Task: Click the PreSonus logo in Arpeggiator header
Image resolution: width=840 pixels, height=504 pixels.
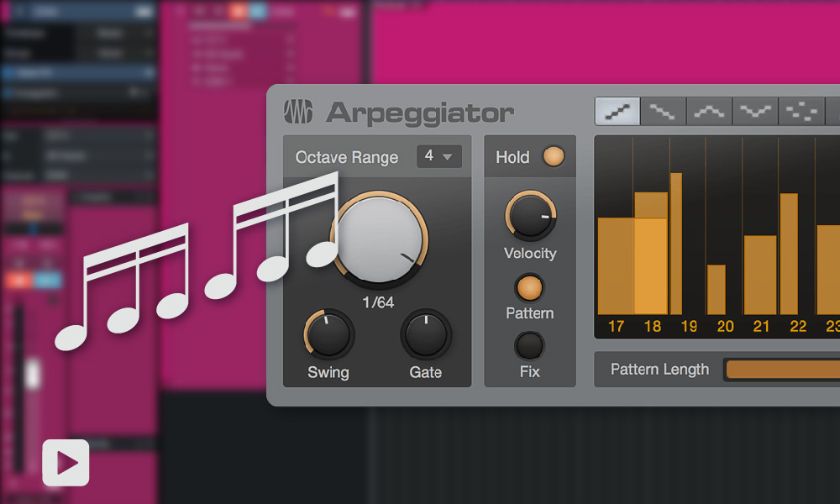Action: 298,112
